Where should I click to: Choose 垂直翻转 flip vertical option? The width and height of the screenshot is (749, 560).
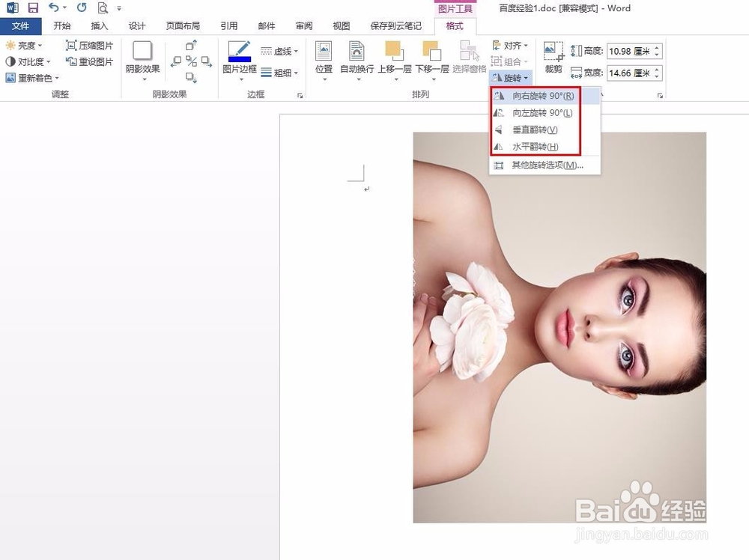tap(545, 130)
